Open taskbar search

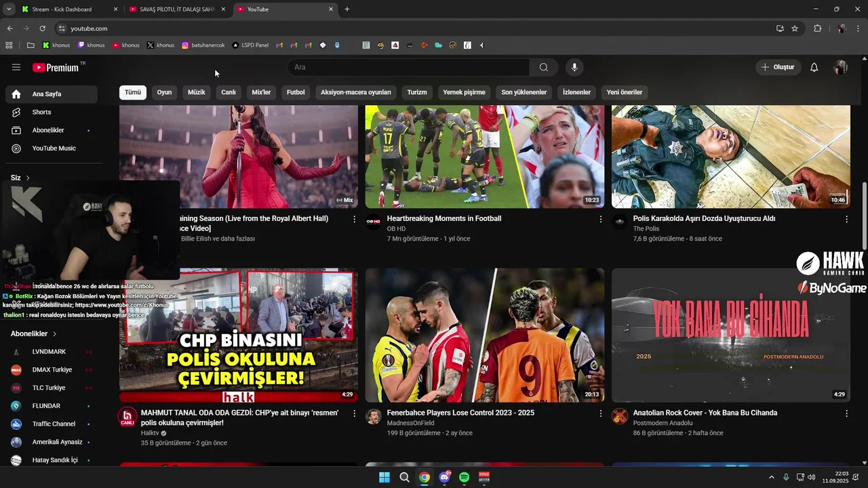[x=404, y=477]
